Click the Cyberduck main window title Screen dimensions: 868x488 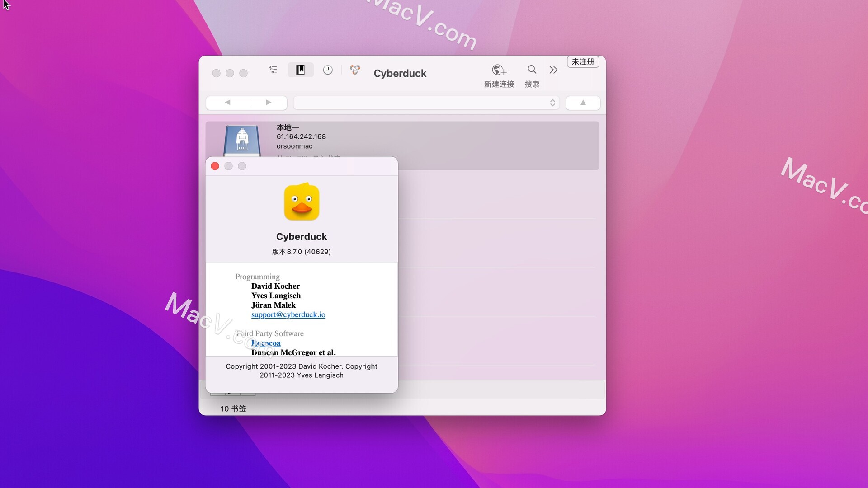coord(400,73)
